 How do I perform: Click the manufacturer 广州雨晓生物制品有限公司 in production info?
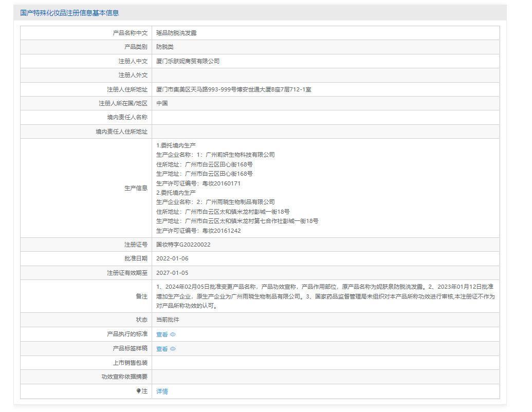tap(240, 202)
